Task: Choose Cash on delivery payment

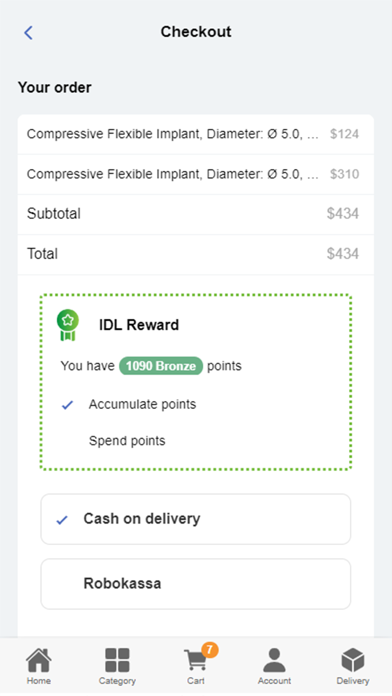Action: 196,519
